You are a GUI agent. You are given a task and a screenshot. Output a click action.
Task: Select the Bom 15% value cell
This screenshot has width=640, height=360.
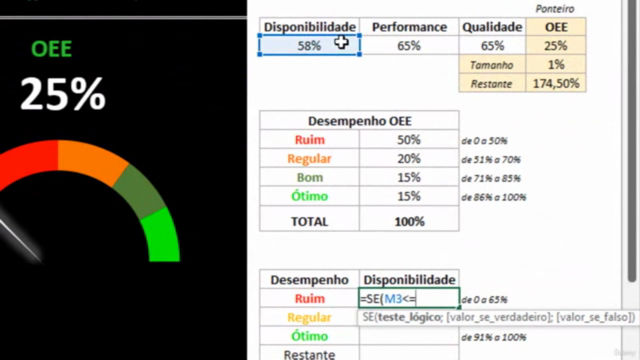tap(409, 177)
